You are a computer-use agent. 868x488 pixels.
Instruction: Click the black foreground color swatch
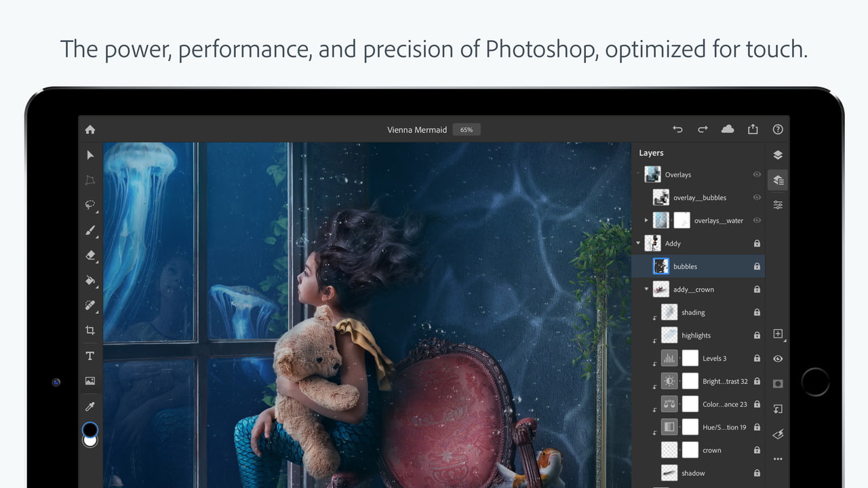pos(90,429)
